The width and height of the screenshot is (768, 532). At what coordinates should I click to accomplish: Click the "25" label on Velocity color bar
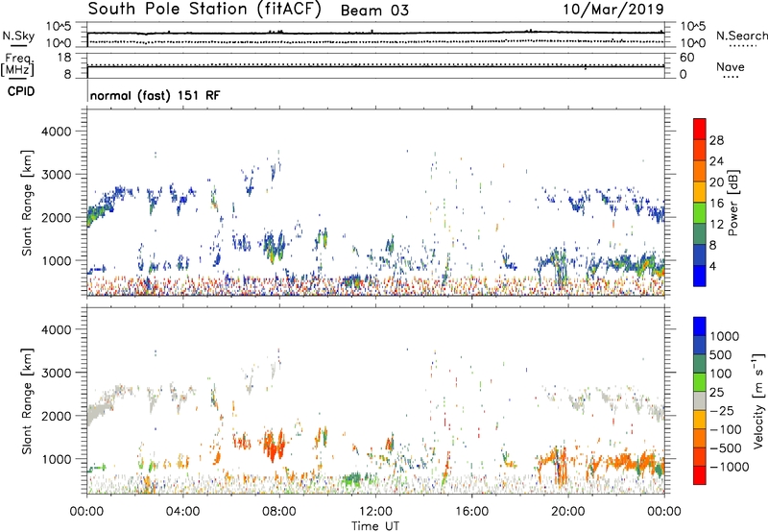click(717, 393)
